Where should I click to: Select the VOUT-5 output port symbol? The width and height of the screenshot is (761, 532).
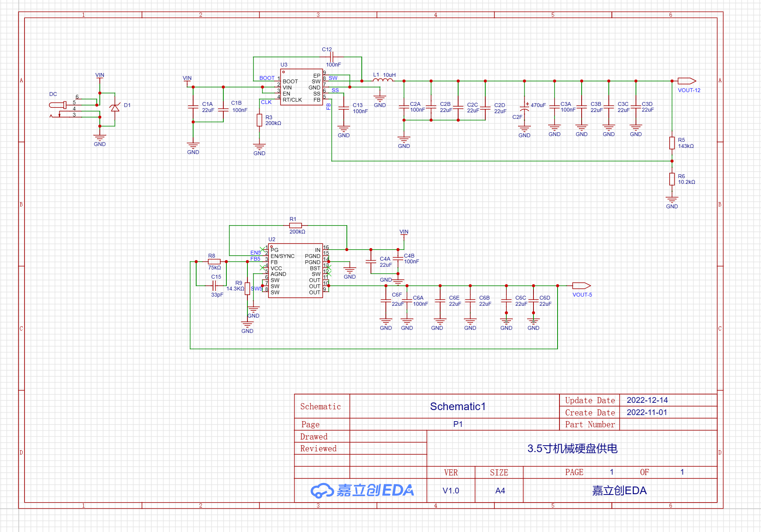click(581, 285)
